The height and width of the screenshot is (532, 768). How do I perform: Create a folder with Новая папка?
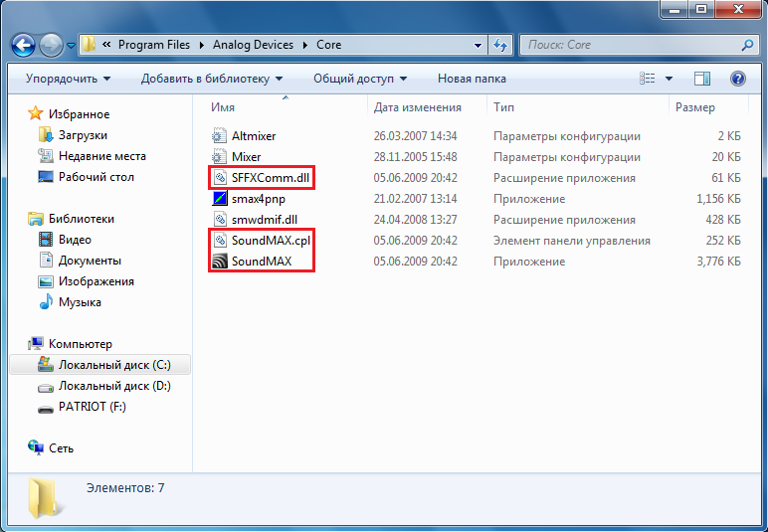coord(472,79)
